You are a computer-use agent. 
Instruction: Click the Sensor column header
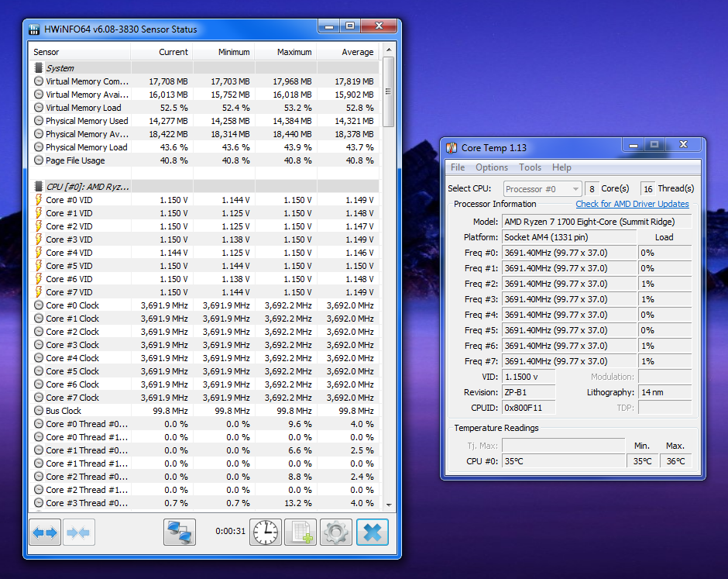[x=80, y=52]
